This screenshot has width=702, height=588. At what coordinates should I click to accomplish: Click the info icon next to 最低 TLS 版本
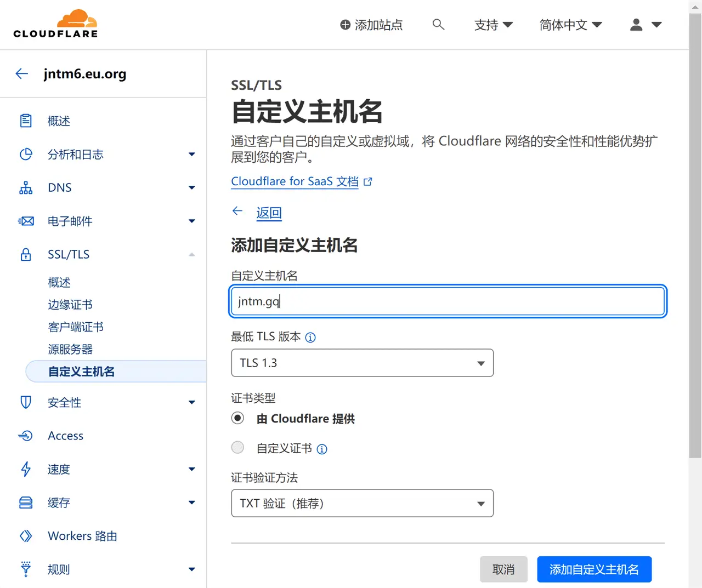pyautogui.click(x=310, y=338)
